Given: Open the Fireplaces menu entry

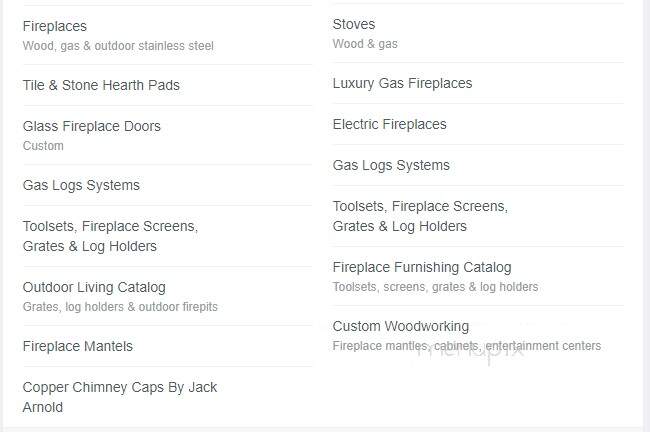Looking at the screenshot, I should pos(55,26).
